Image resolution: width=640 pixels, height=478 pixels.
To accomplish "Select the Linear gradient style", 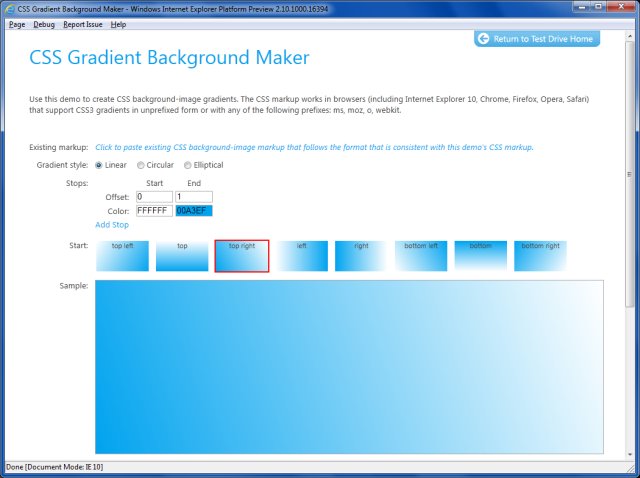I will click(99, 165).
